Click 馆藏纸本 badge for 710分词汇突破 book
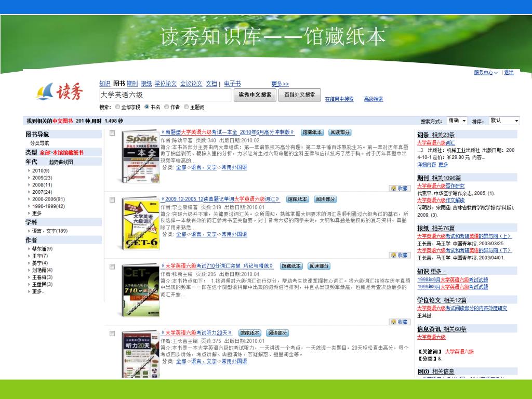The height and width of the screenshot is (399, 532). point(291,266)
